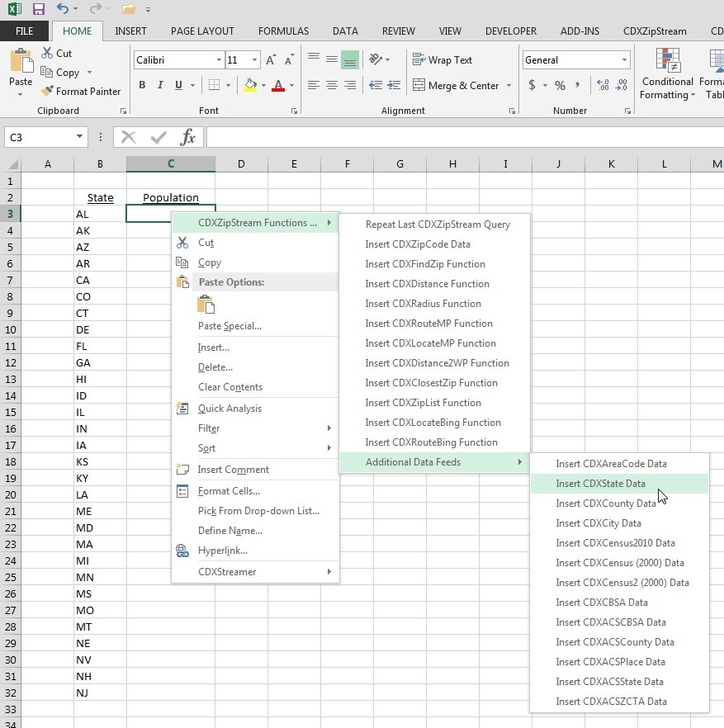The width and height of the screenshot is (724, 728).
Task: Open the INSERT ribbon tab
Action: pos(130,31)
